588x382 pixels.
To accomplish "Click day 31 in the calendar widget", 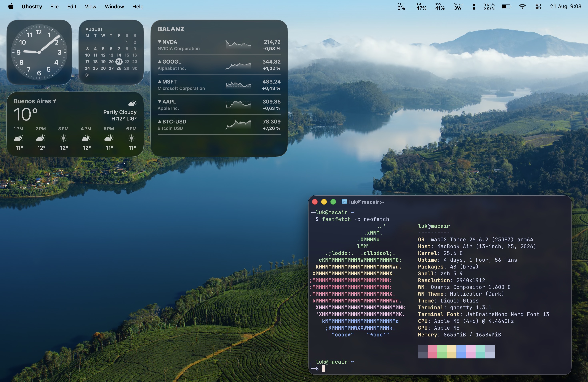I will tap(87, 75).
